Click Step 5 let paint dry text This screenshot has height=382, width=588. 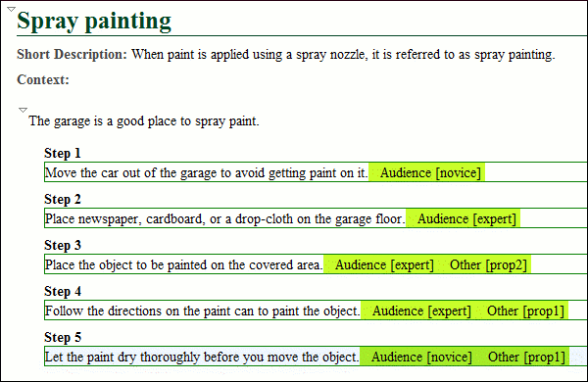(x=202, y=358)
